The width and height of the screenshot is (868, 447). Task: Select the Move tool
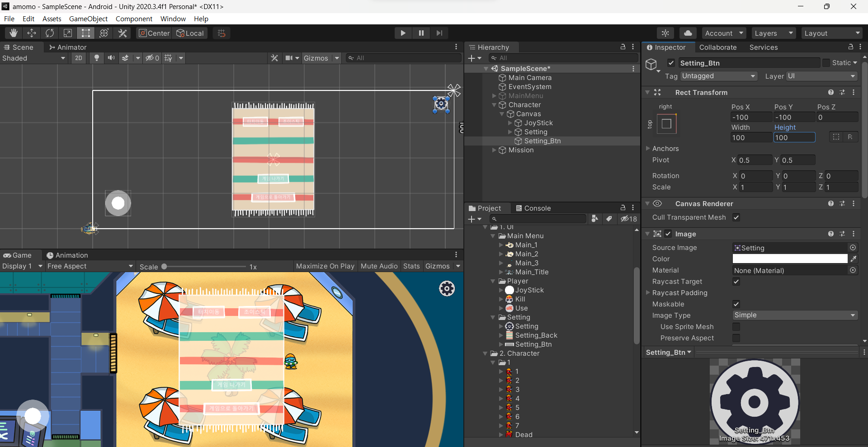tap(32, 33)
